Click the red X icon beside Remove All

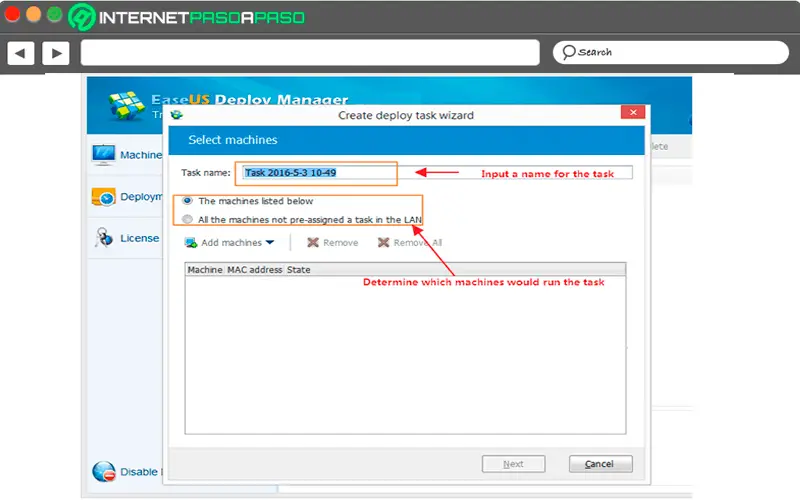383,242
